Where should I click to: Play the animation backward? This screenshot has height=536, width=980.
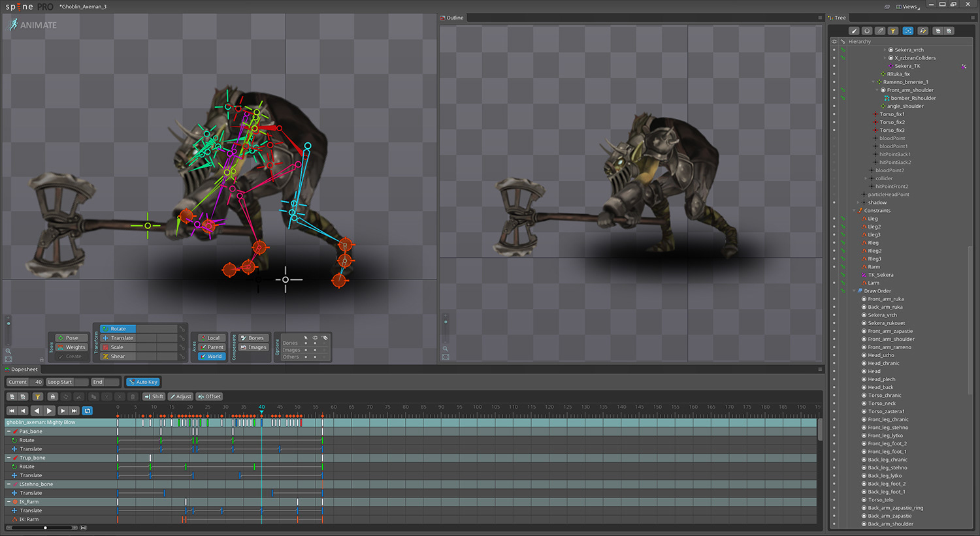[x=37, y=411]
